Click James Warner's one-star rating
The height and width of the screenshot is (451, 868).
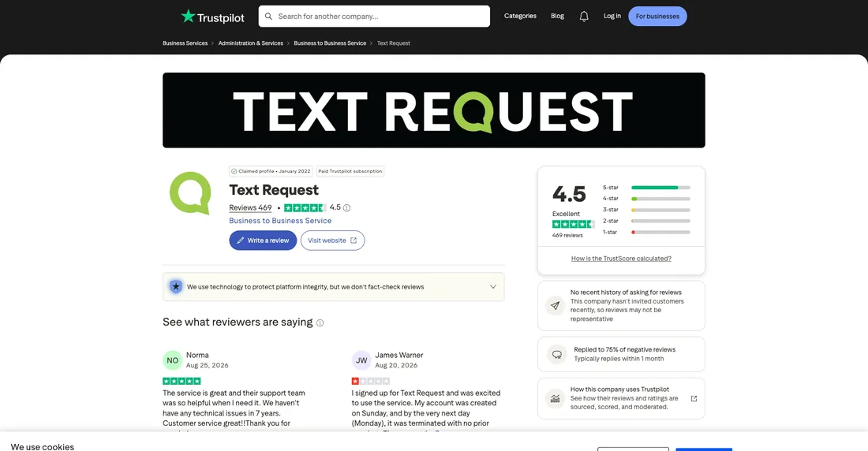coord(370,382)
